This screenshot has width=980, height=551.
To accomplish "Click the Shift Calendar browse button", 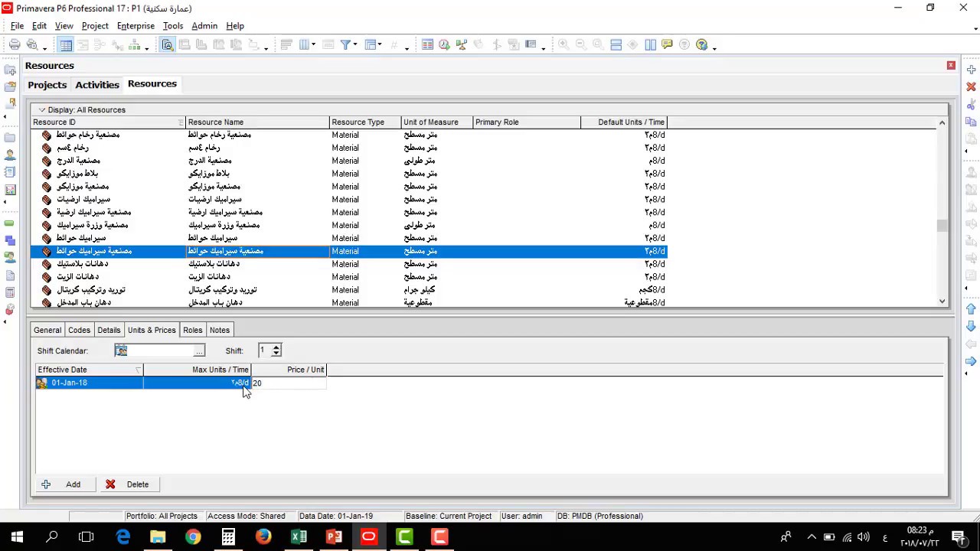I will 199,351.
